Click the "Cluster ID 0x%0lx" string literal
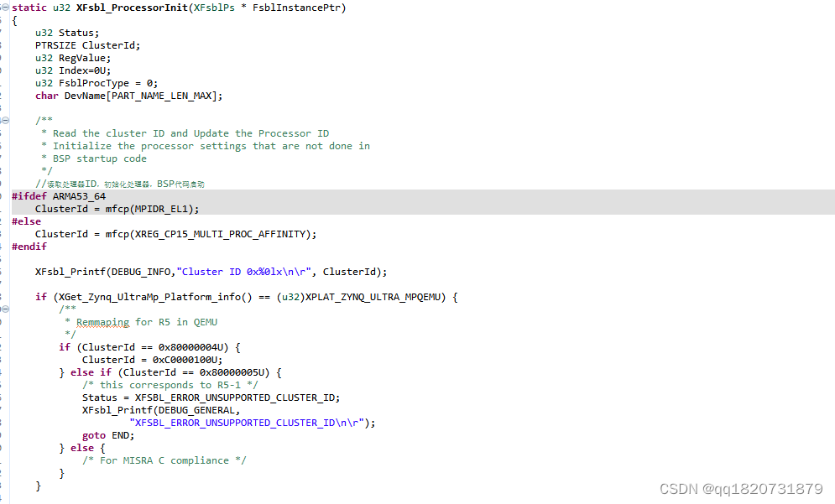The height and width of the screenshot is (504, 835). coord(244,272)
